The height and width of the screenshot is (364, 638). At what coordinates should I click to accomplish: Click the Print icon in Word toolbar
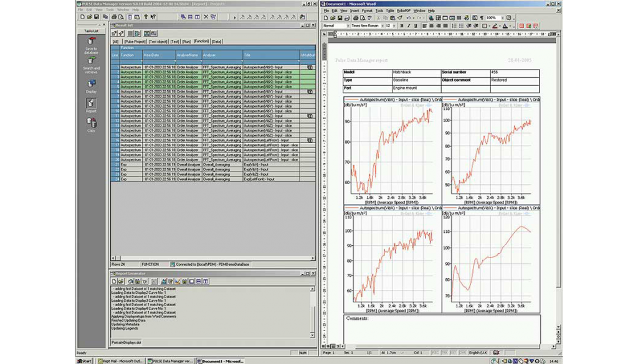pyautogui.click(x=355, y=18)
